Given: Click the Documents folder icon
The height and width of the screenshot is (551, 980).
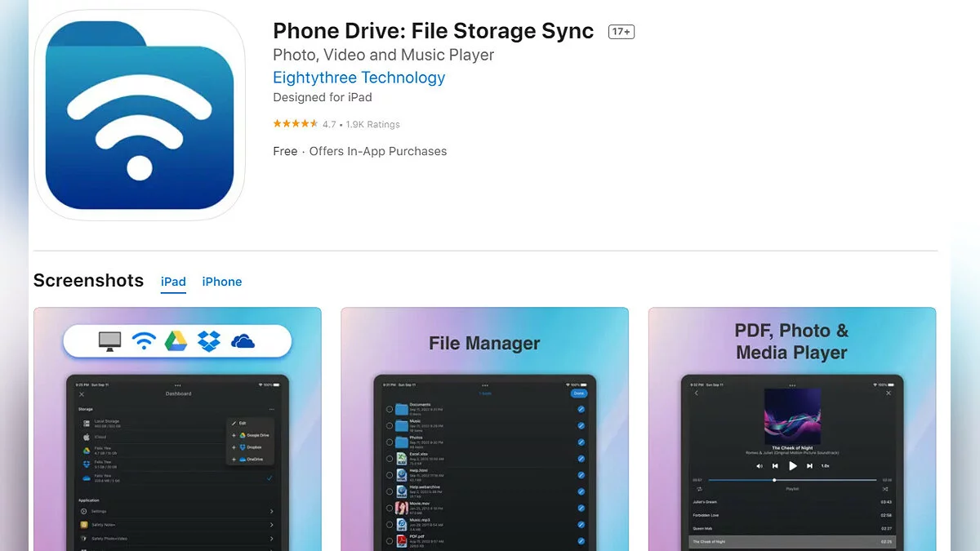Looking at the screenshot, I should [402, 410].
